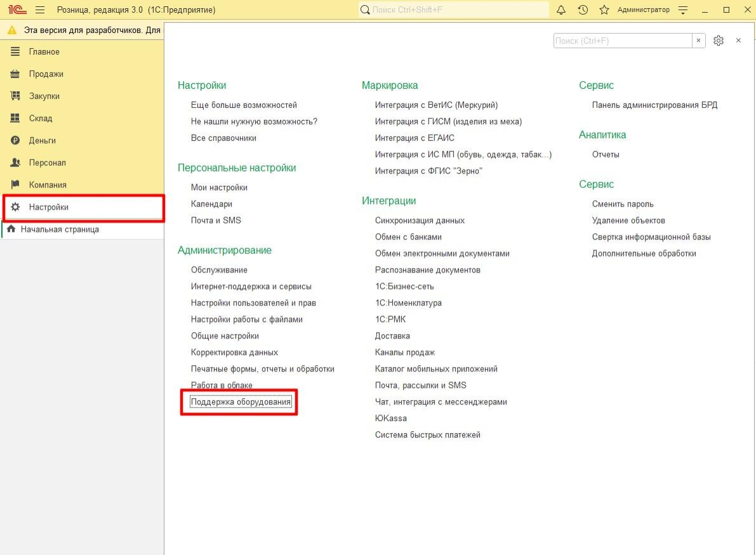Image resolution: width=756 pixels, height=555 pixels.
Task: Click the Главное list icon
Action: 15,51
